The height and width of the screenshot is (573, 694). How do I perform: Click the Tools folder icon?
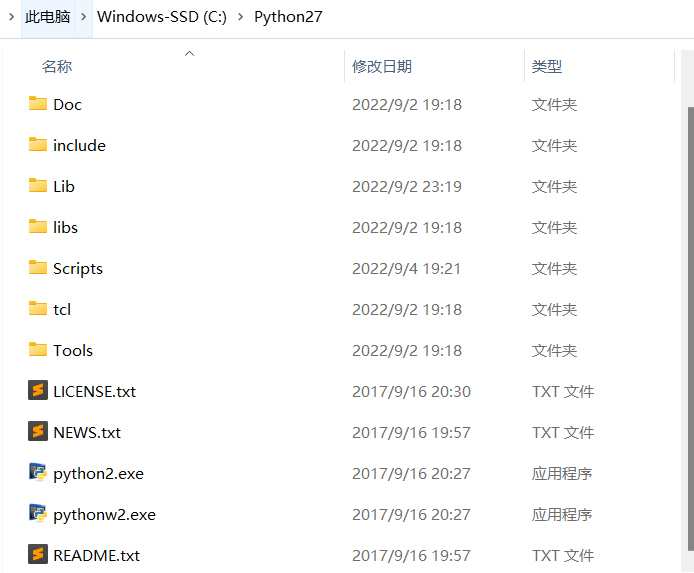click(x=38, y=350)
